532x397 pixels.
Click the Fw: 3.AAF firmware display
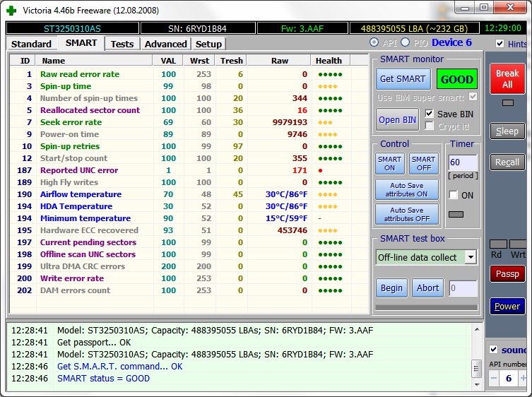click(302, 28)
